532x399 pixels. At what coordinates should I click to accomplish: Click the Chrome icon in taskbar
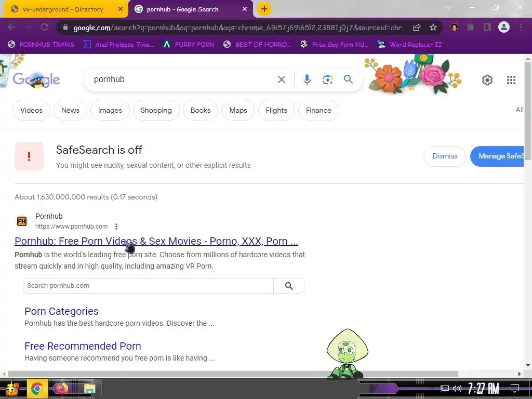[x=37, y=389]
